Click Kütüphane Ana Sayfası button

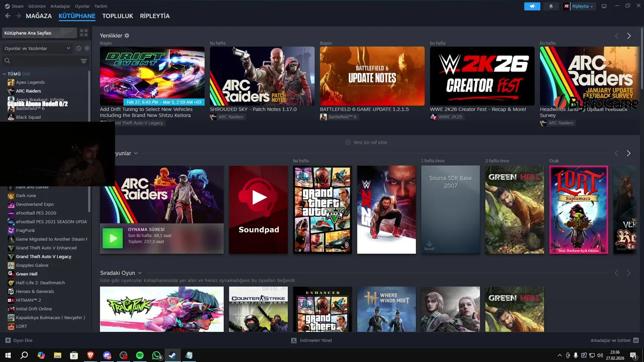[39, 33]
